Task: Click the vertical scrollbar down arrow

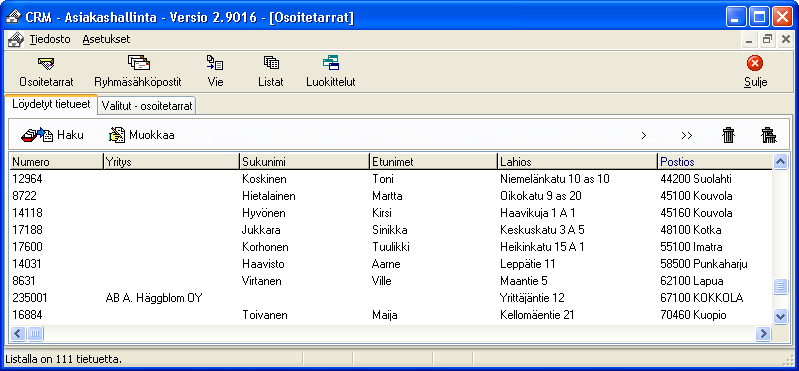Action: pyautogui.click(x=780, y=316)
